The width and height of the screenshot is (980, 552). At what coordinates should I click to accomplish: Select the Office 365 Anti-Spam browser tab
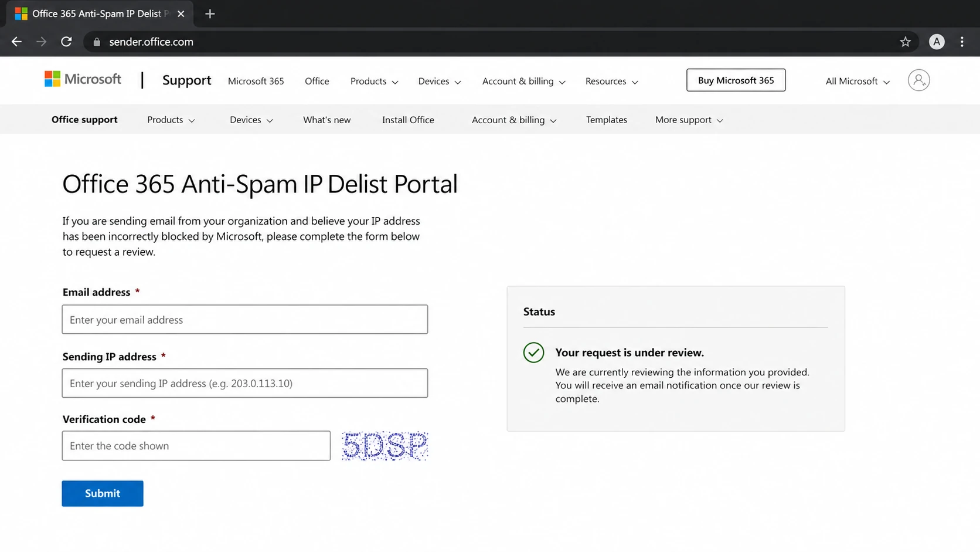pyautogui.click(x=100, y=13)
